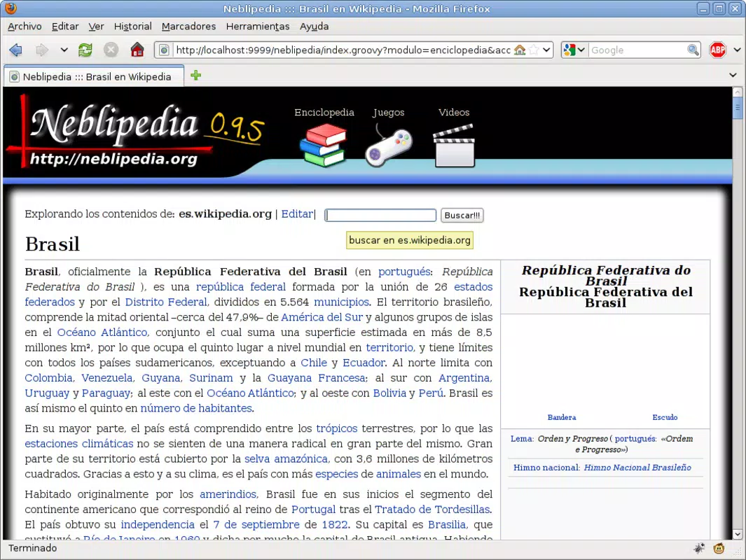
Task: Open the número de habitantes link
Action: (196, 408)
